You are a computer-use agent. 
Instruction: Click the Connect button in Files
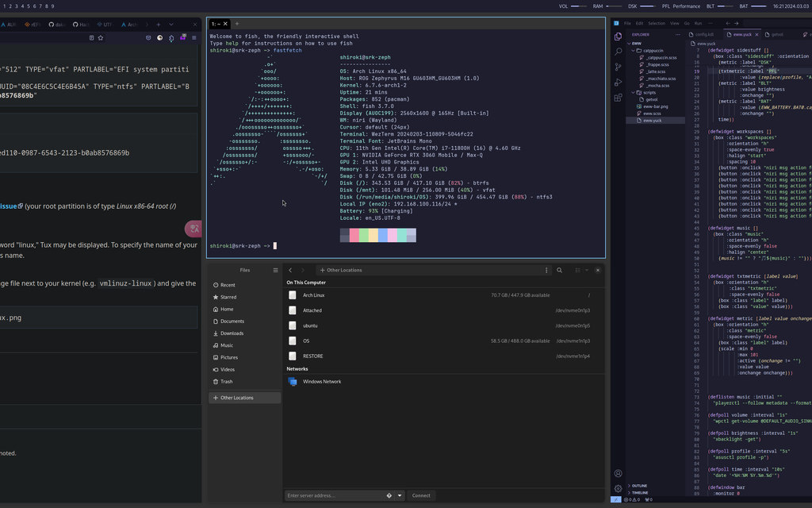421,495
